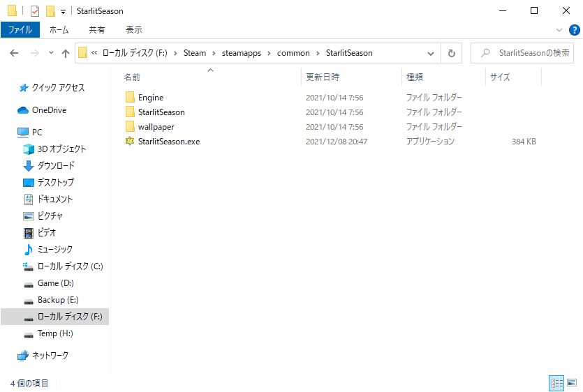Open the recent locations dropdown
Viewport: 583px width, 392px height.
(51, 53)
